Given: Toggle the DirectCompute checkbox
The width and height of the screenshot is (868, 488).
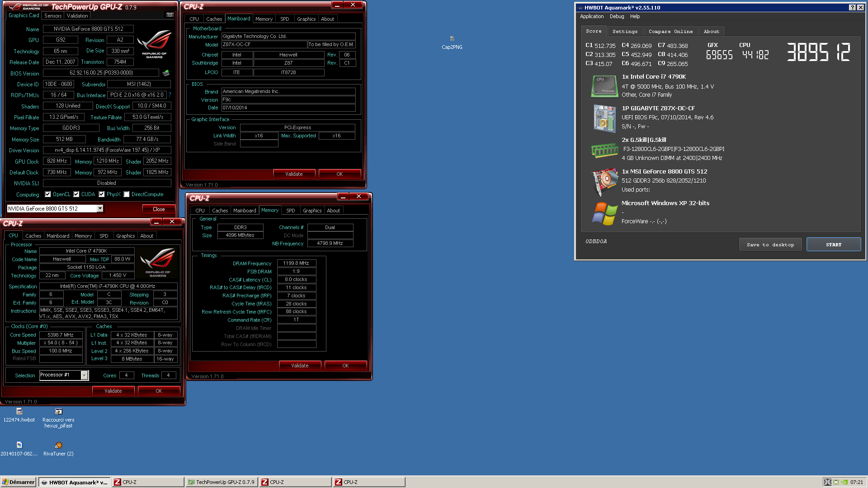Looking at the screenshot, I should coord(127,194).
